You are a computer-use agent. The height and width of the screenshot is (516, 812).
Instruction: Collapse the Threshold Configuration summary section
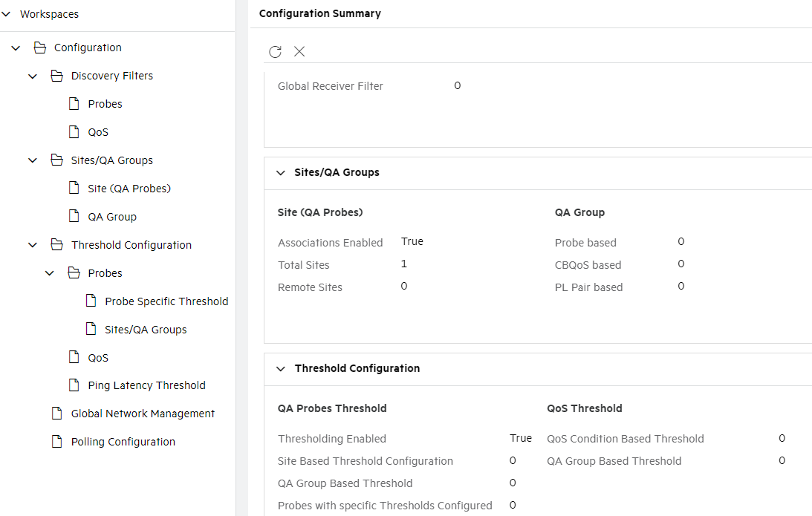pyautogui.click(x=281, y=368)
